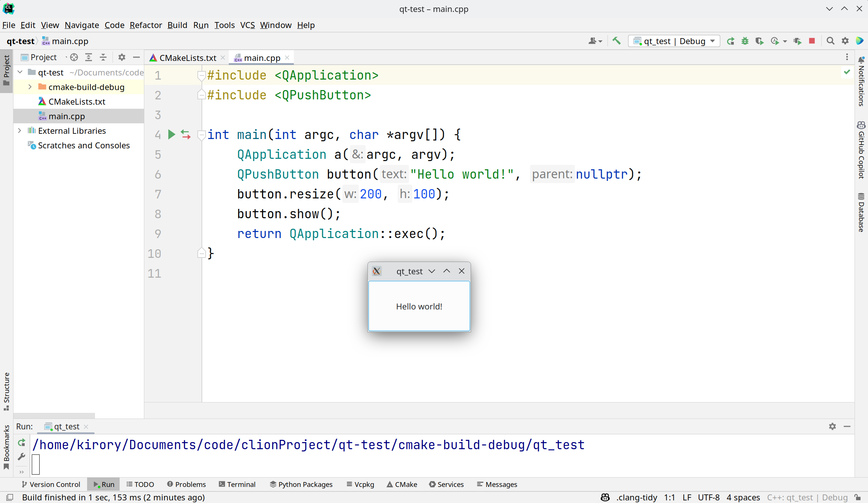868x503 pixels.
Task: Open the Refactor menu
Action: click(x=146, y=25)
